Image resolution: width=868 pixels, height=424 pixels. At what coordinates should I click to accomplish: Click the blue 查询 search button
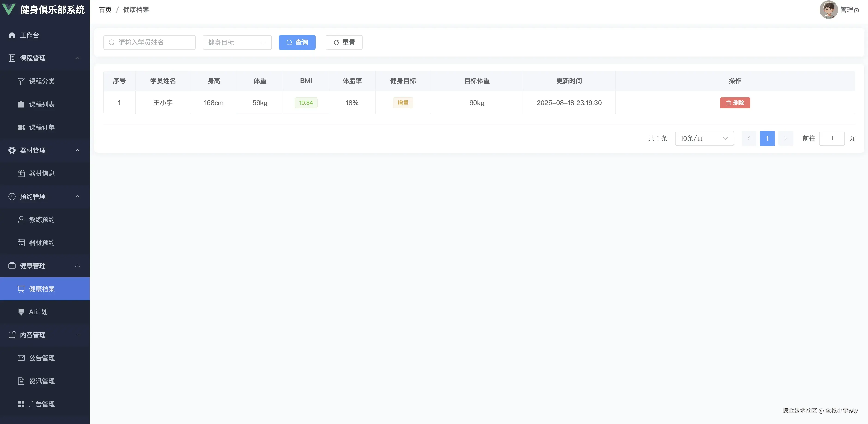pyautogui.click(x=297, y=42)
